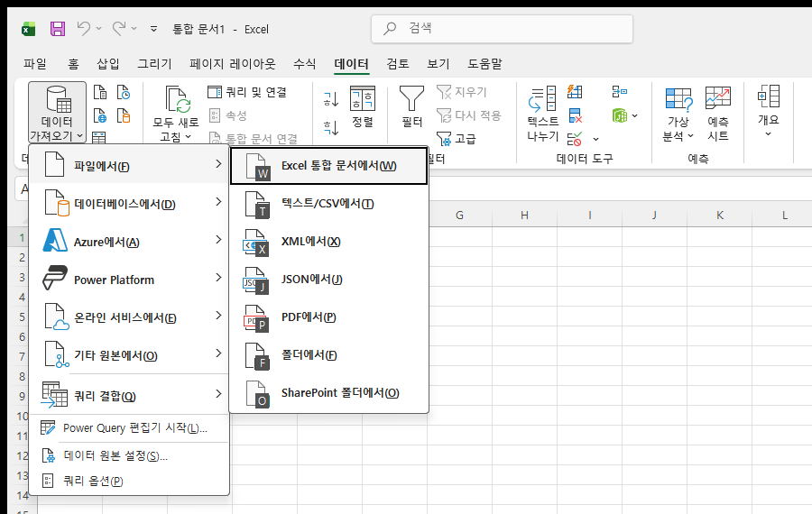Click the Recent Sources clock ribbon icon
The image size is (812, 514).
(124, 92)
